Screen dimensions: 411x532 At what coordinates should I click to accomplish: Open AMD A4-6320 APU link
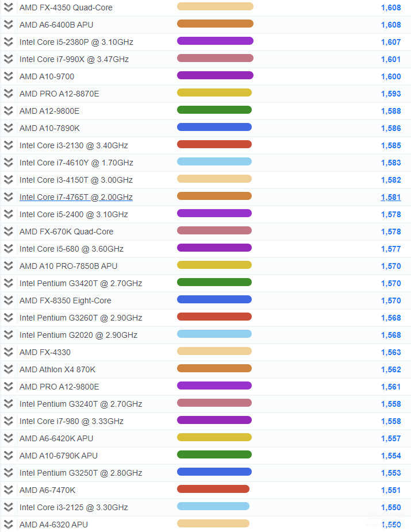(x=53, y=525)
